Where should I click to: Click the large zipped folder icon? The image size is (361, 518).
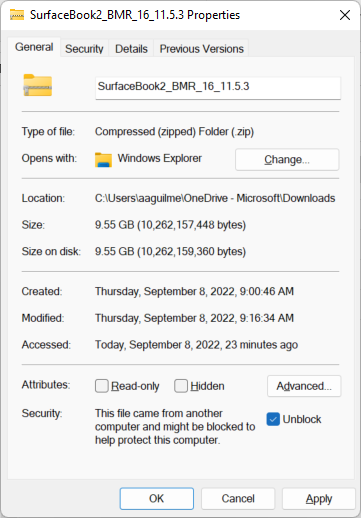click(38, 85)
